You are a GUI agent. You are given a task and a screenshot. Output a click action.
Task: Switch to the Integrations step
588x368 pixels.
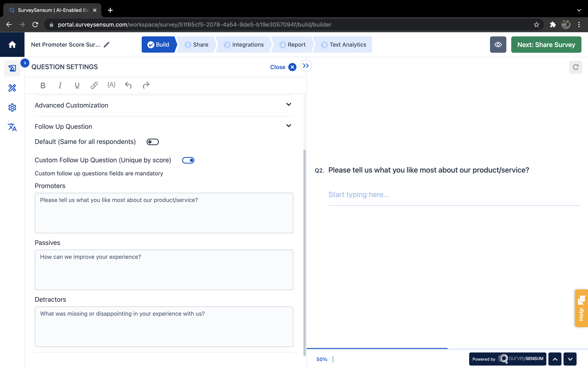coord(244,45)
